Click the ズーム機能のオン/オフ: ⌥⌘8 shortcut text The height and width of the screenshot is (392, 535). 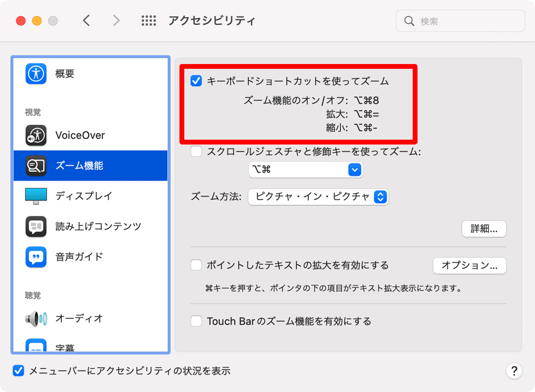pyautogui.click(x=311, y=100)
